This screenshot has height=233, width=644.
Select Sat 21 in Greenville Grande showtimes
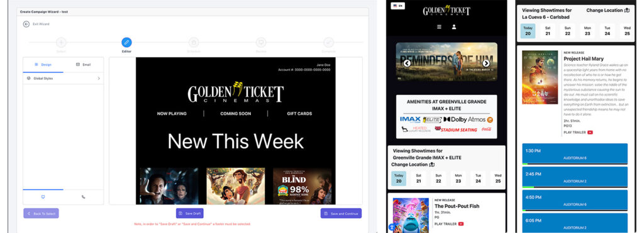coord(418,178)
